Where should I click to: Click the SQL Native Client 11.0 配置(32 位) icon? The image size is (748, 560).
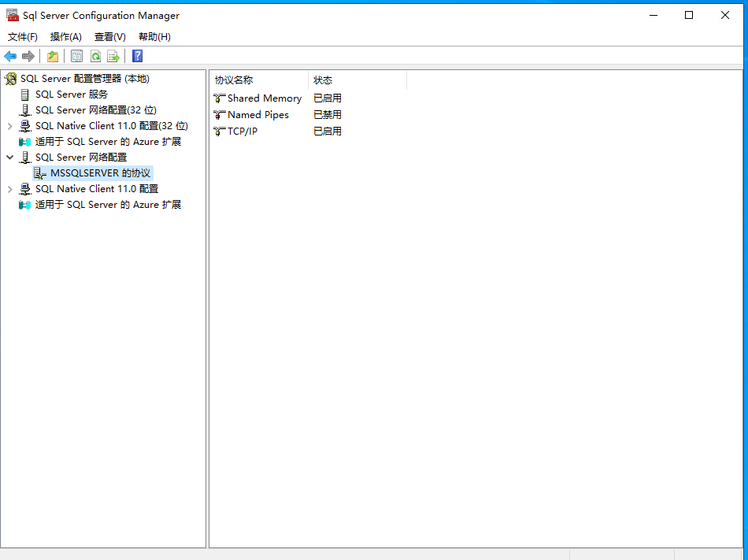pyautogui.click(x=25, y=126)
